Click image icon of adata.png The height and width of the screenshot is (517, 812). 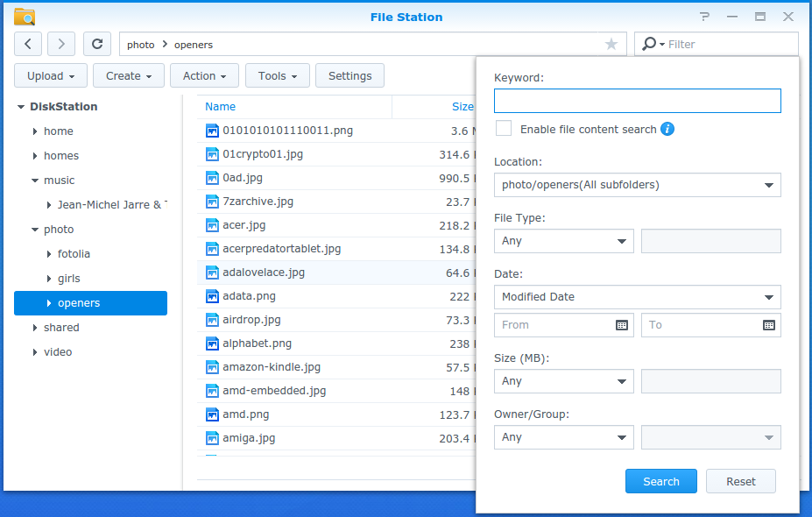pos(212,296)
